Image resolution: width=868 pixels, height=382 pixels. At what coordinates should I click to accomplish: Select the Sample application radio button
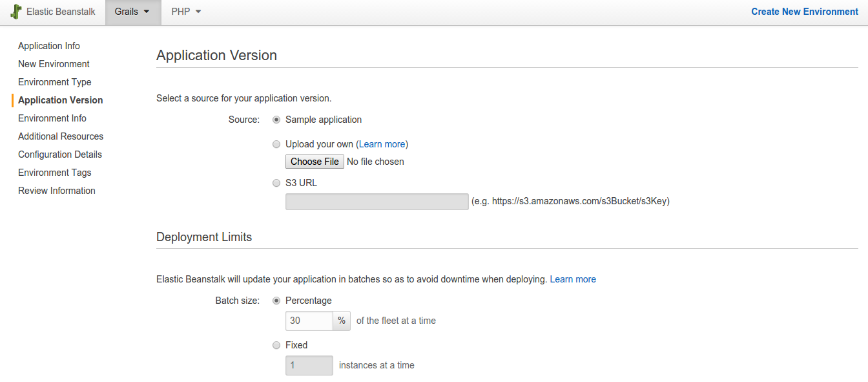pyautogui.click(x=276, y=120)
